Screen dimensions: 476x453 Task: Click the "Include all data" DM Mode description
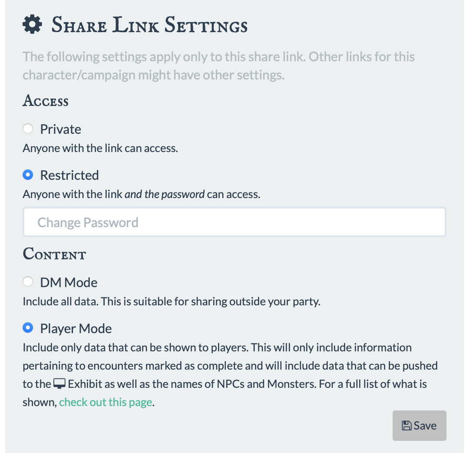[x=171, y=301]
